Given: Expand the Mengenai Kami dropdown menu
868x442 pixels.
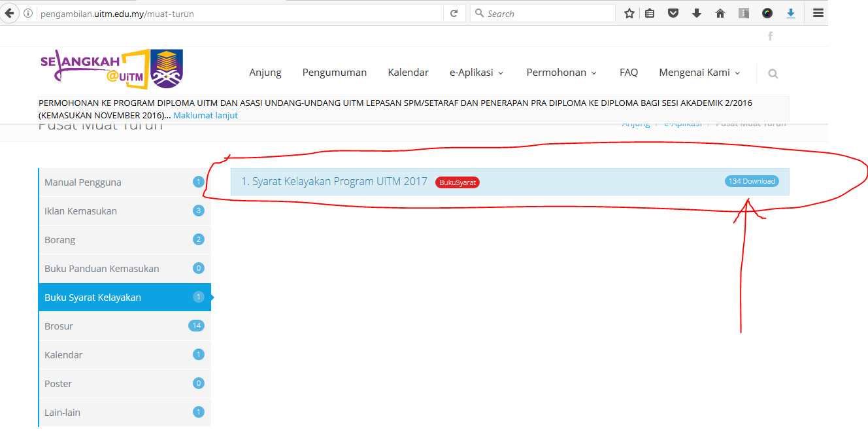Looking at the screenshot, I should pyautogui.click(x=699, y=73).
